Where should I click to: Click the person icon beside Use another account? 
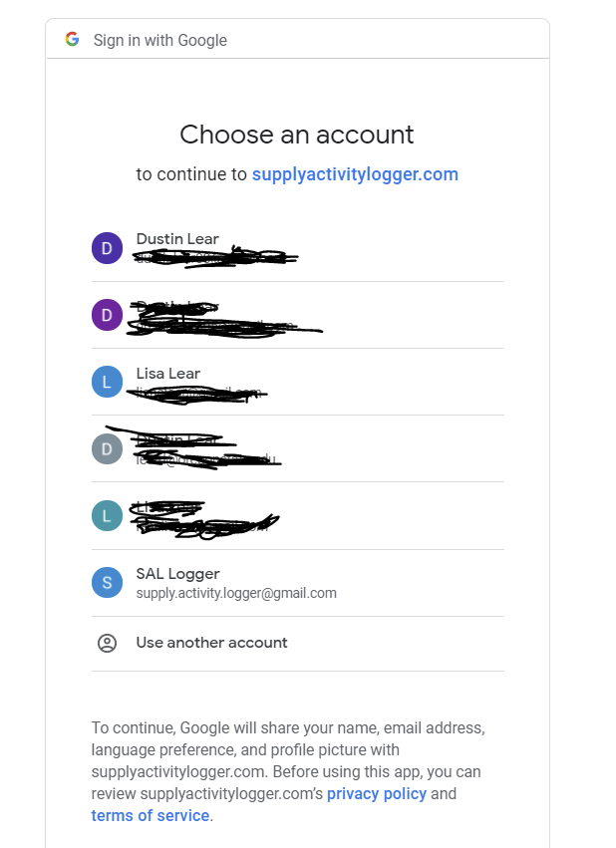tap(107, 643)
